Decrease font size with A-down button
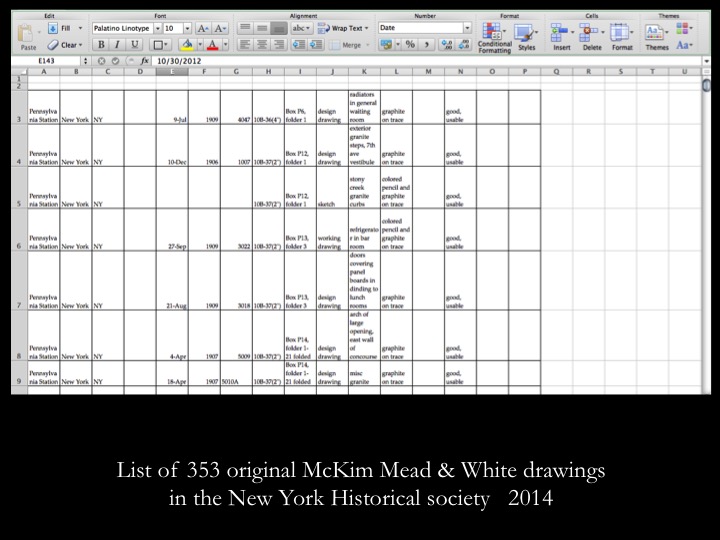The image size is (720, 540). coord(220,28)
